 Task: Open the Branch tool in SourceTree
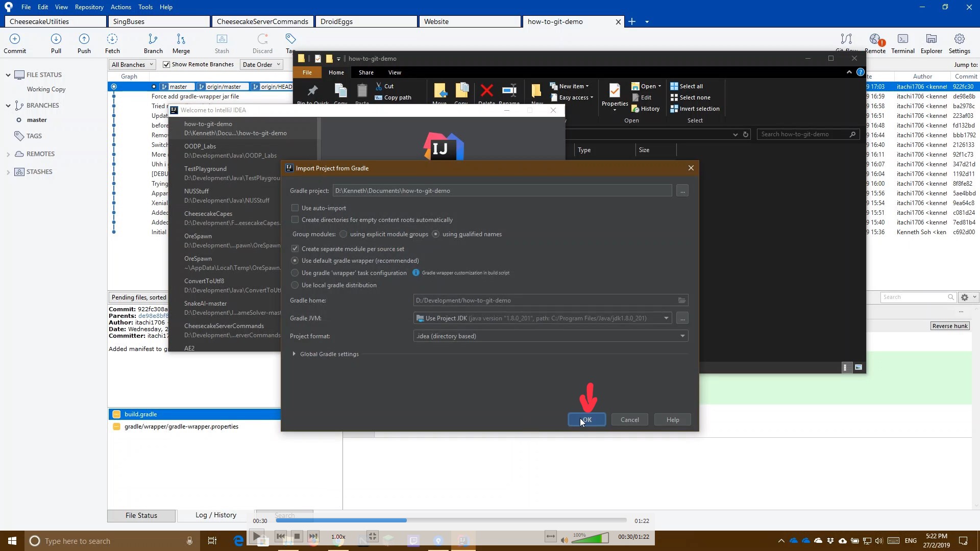coord(153,43)
